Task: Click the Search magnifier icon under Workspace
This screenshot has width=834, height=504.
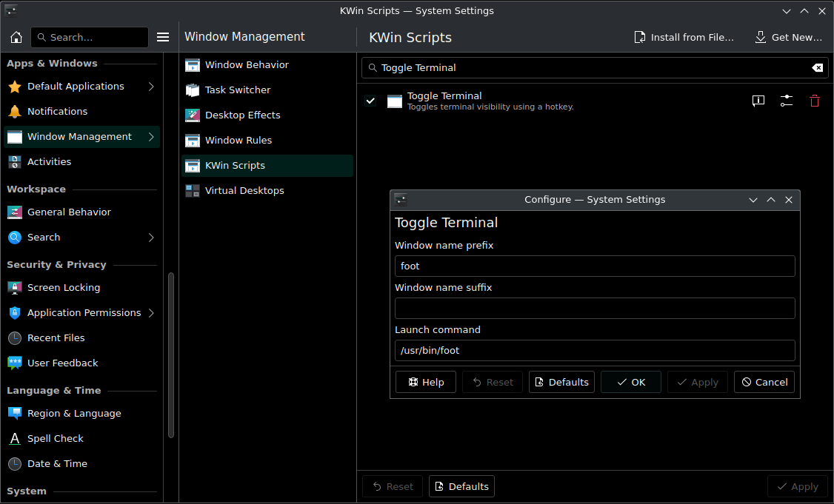Action: (15, 237)
